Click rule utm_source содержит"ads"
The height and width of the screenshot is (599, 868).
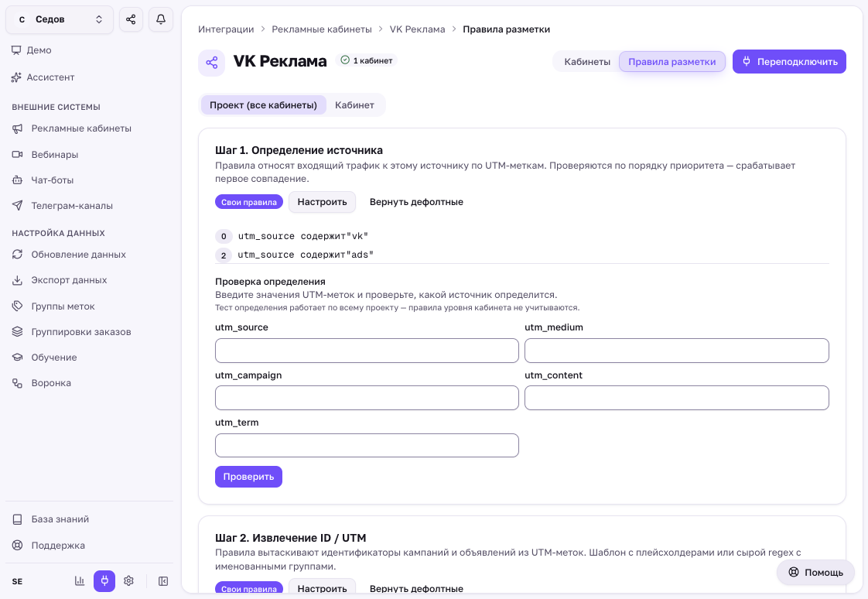(x=306, y=255)
